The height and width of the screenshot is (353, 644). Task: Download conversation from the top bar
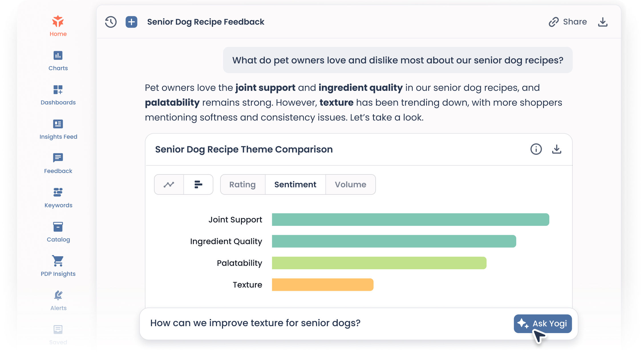pyautogui.click(x=602, y=22)
